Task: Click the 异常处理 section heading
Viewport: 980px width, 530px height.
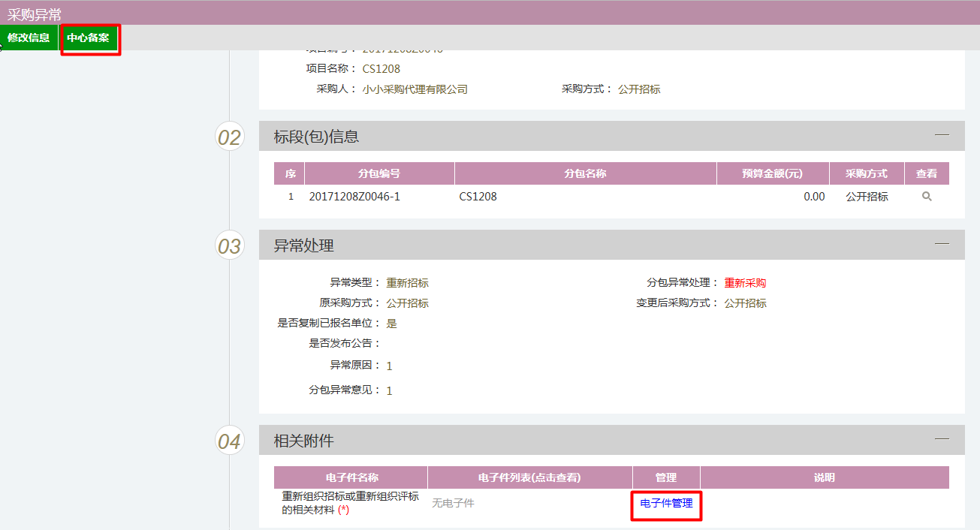Action: [x=303, y=245]
